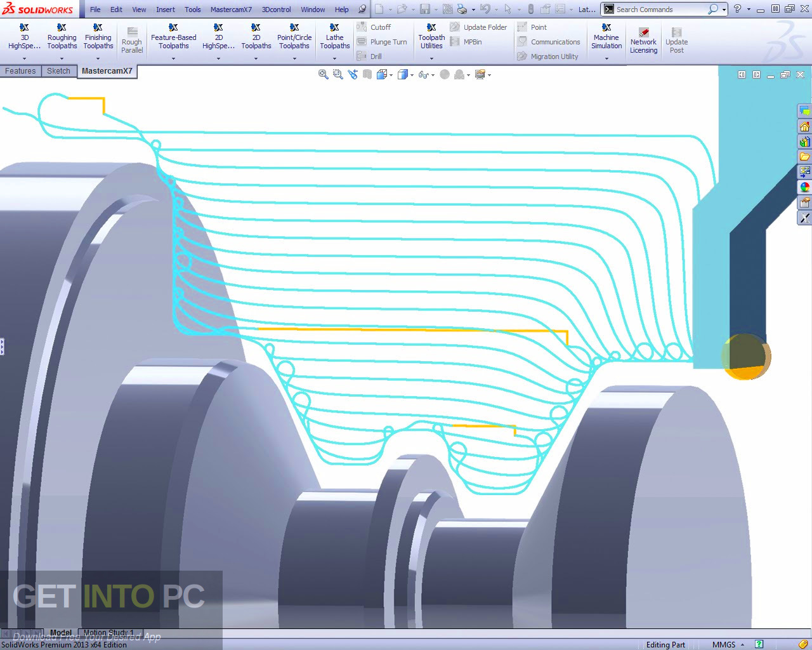The width and height of the screenshot is (812, 650).
Task: Click Zoom to Fit in view toolbar
Action: (x=323, y=74)
